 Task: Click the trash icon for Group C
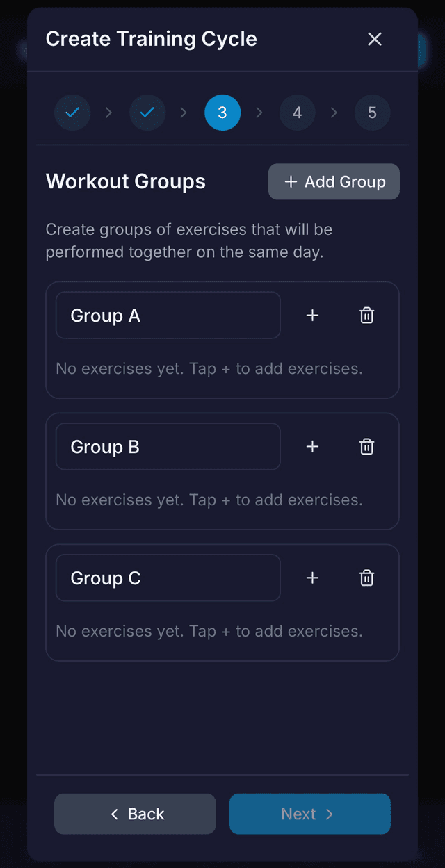(366, 578)
